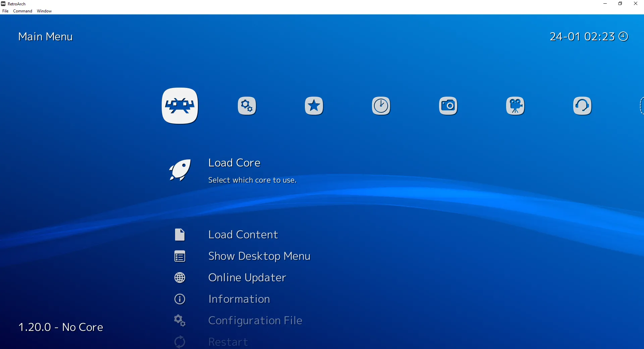
Task: Open the Images camera icon
Action: [448, 106]
